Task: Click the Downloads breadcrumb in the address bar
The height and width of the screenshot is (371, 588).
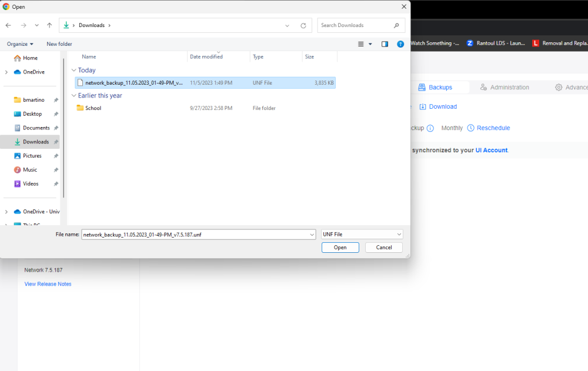Action: point(92,25)
